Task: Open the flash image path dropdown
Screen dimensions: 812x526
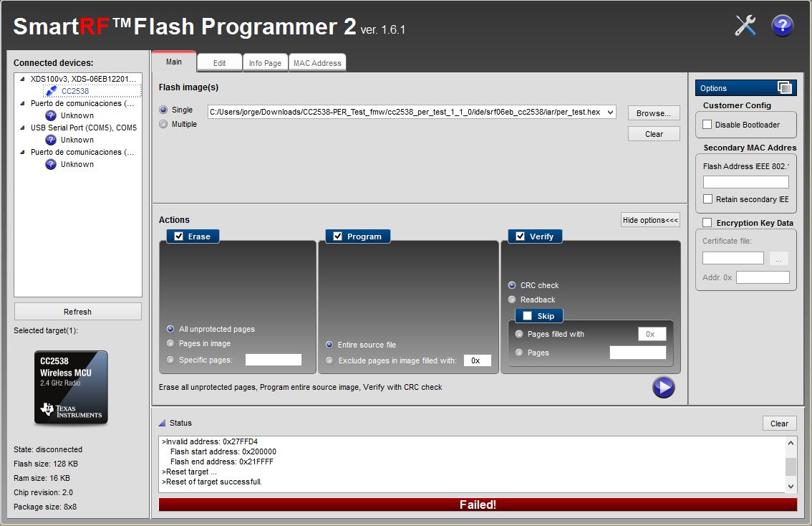Action: point(611,112)
